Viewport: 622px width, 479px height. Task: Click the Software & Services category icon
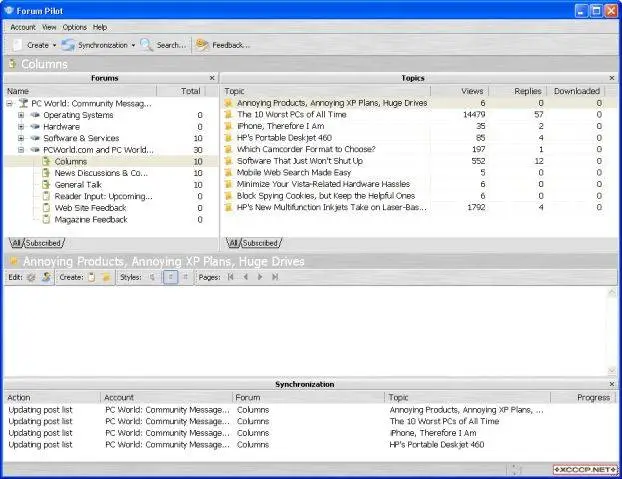[35, 138]
